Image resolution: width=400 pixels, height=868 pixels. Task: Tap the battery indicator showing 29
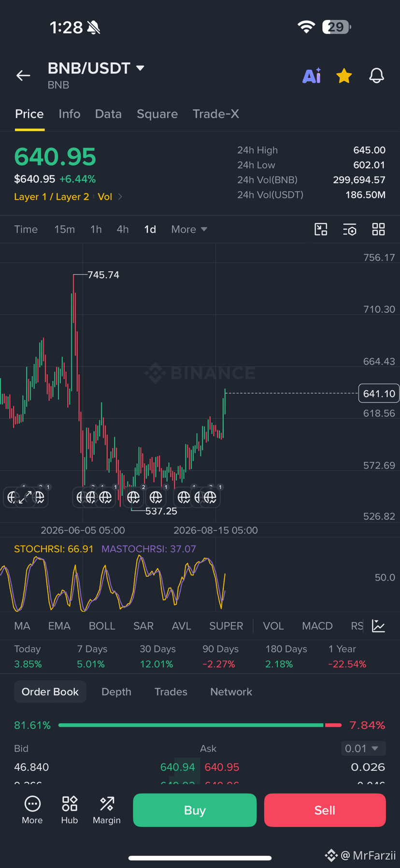[337, 27]
